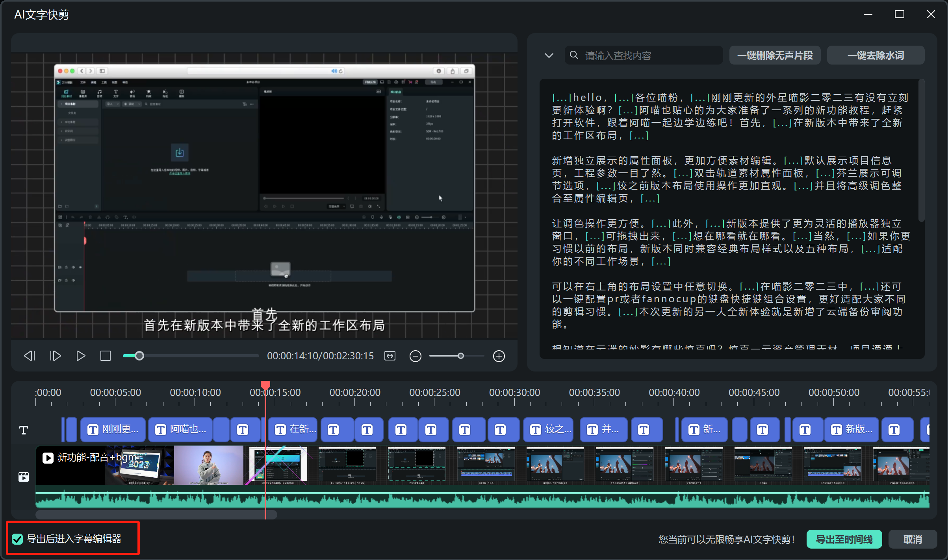
Task: Click the timeline zoom slider handle
Action: pos(460,356)
